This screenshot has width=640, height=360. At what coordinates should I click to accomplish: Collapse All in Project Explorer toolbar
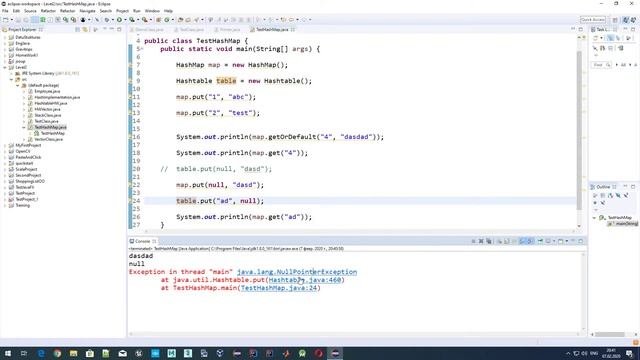tap(77, 29)
